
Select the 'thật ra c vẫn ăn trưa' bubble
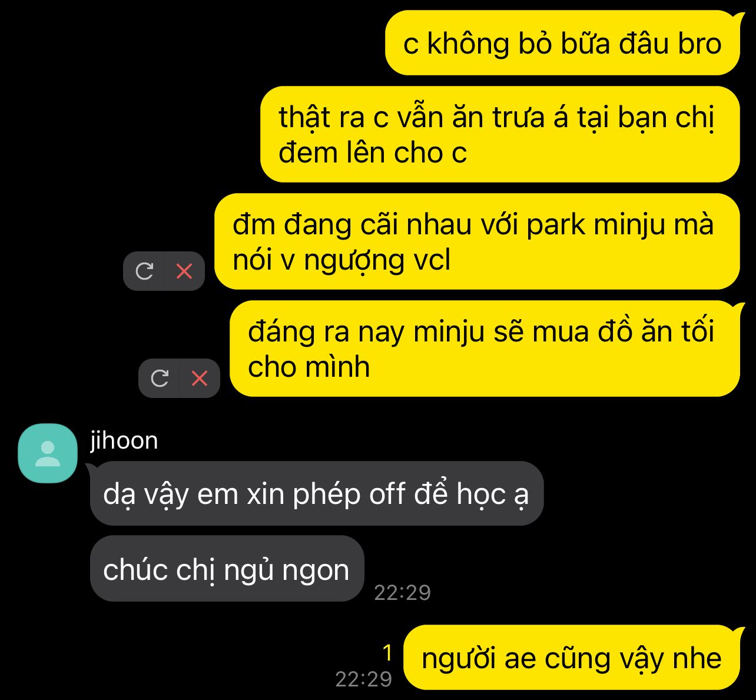tap(500, 134)
